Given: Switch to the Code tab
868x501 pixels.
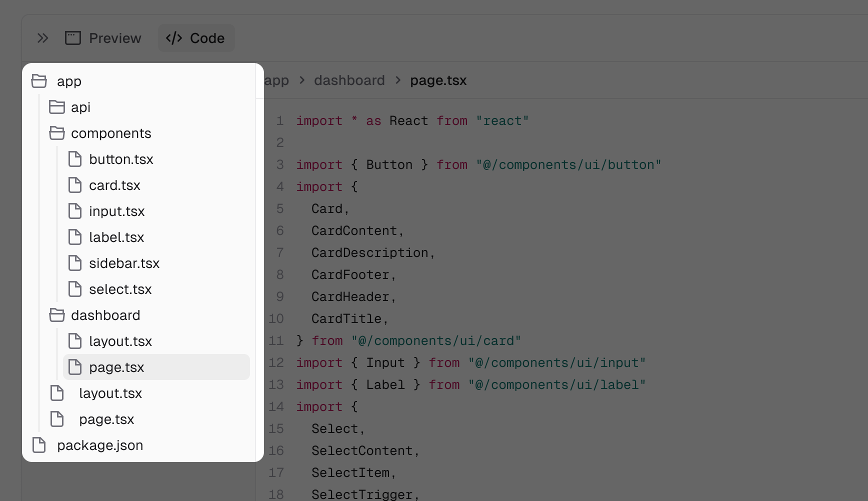Looking at the screenshot, I should tap(196, 38).
